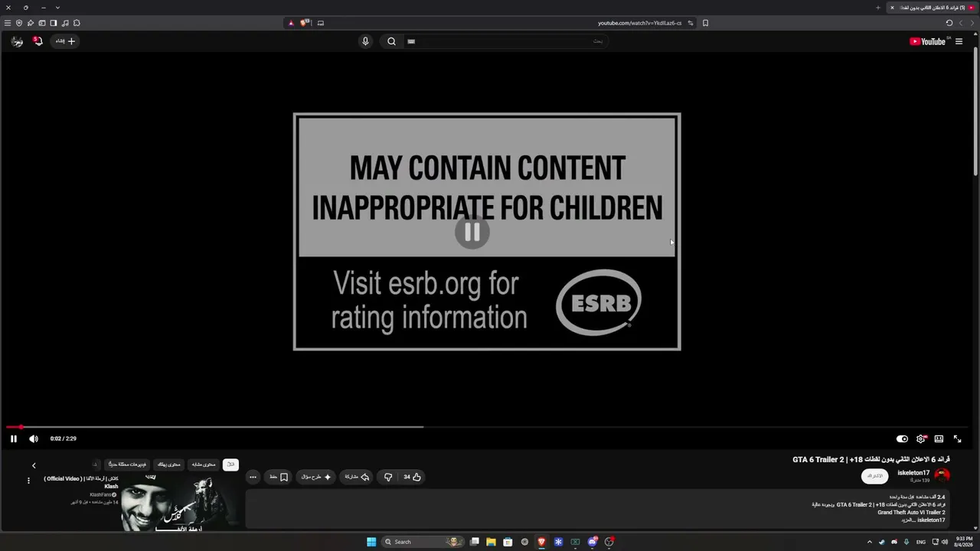The width and height of the screenshot is (980, 551).
Task: Open the tab search dropdown chevron
Action: (57, 8)
